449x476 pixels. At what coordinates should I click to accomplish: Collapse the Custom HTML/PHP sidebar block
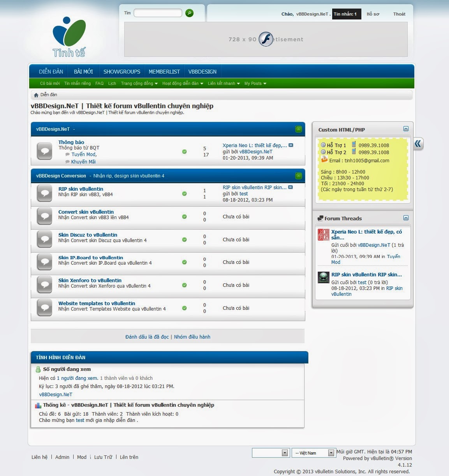tap(406, 129)
